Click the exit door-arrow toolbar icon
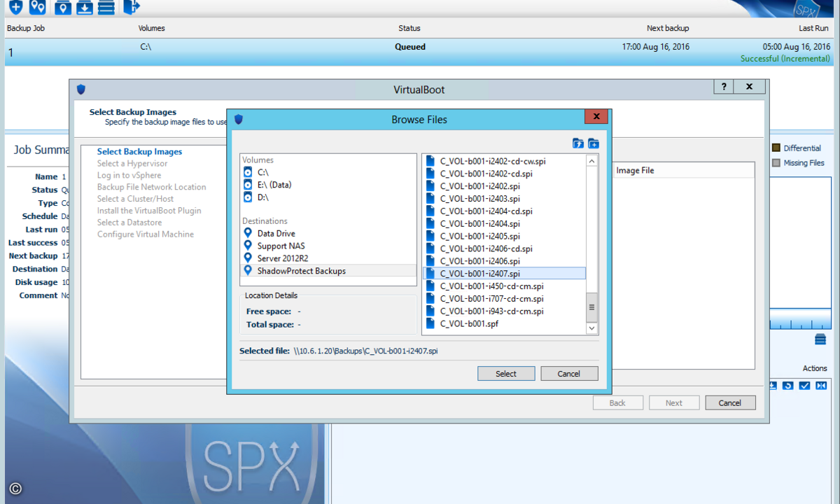The width and height of the screenshot is (840, 504). tap(132, 7)
